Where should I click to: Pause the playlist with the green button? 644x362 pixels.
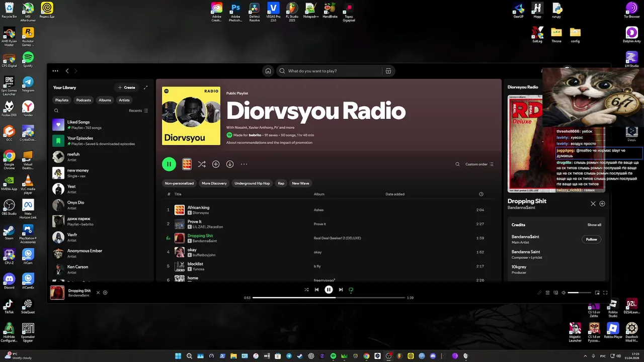click(169, 164)
